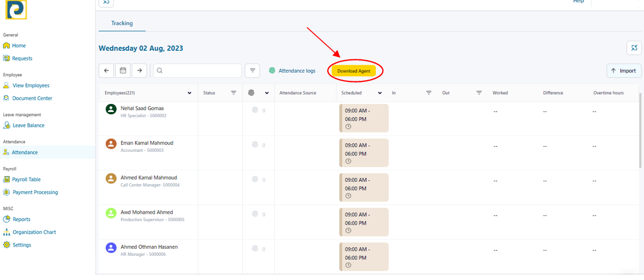Screen dimensions: 644x280
Task: Click the Help link at top
Action: pos(579,2)
